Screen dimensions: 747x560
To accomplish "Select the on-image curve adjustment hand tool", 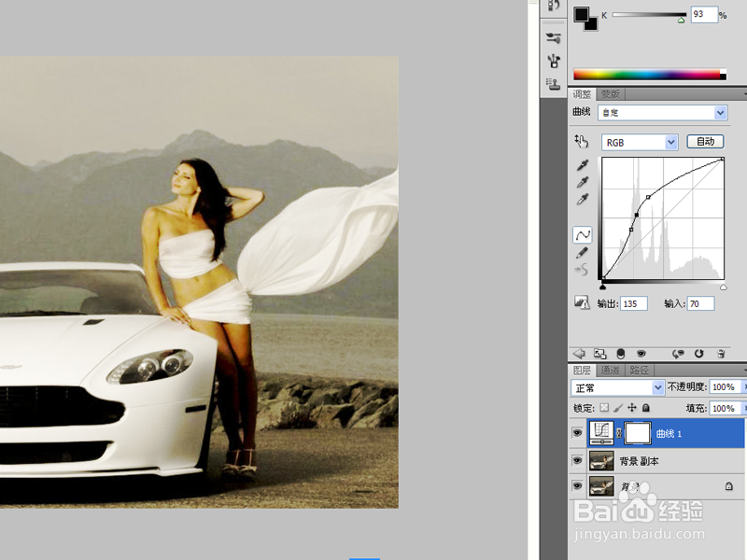I will [581, 141].
